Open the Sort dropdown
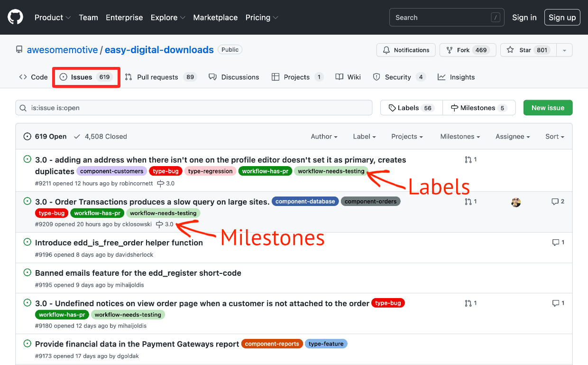 click(x=555, y=137)
